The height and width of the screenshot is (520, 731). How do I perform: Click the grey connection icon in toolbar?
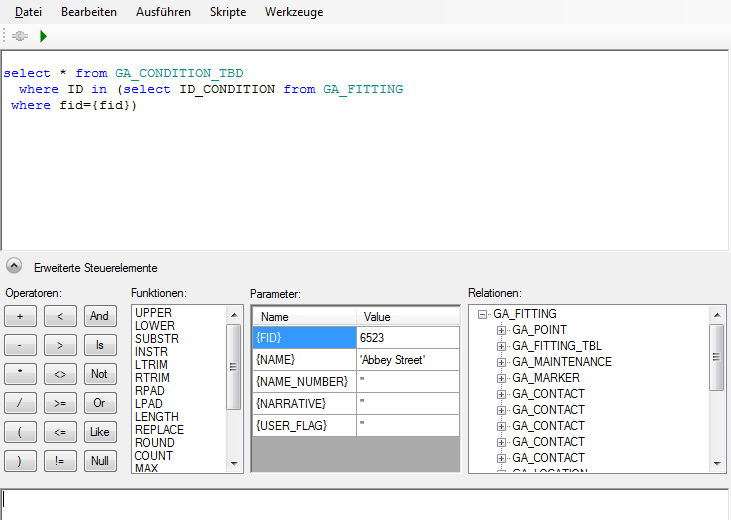pyautogui.click(x=20, y=36)
